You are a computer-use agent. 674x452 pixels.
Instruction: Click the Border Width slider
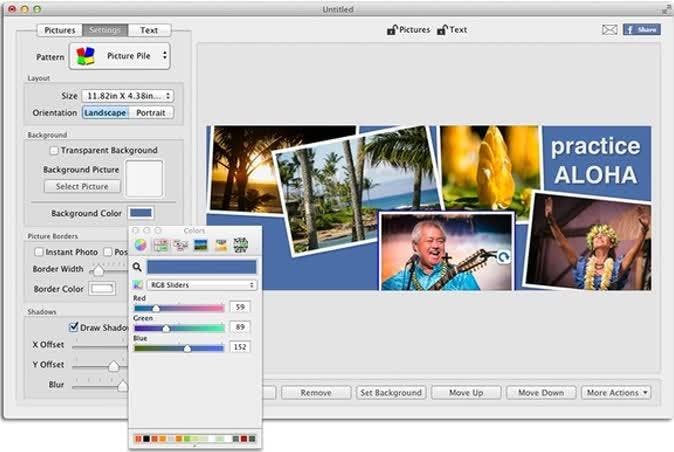click(109, 270)
